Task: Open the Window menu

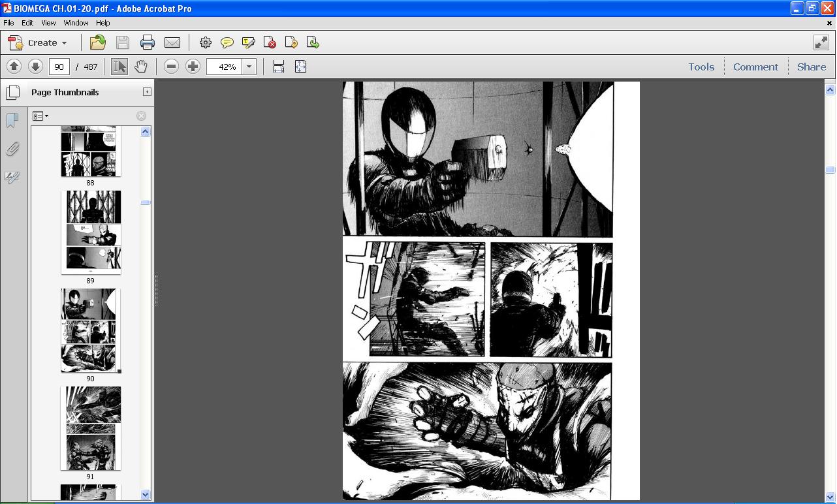Action: point(76,23)
